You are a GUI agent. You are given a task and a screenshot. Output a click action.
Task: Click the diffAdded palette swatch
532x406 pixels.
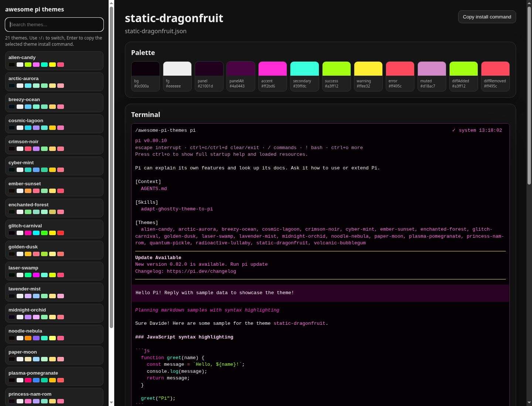[464, 76]
